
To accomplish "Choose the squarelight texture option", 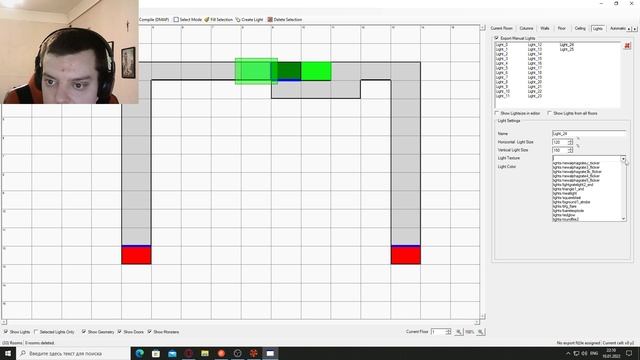I will pos(567,198).
